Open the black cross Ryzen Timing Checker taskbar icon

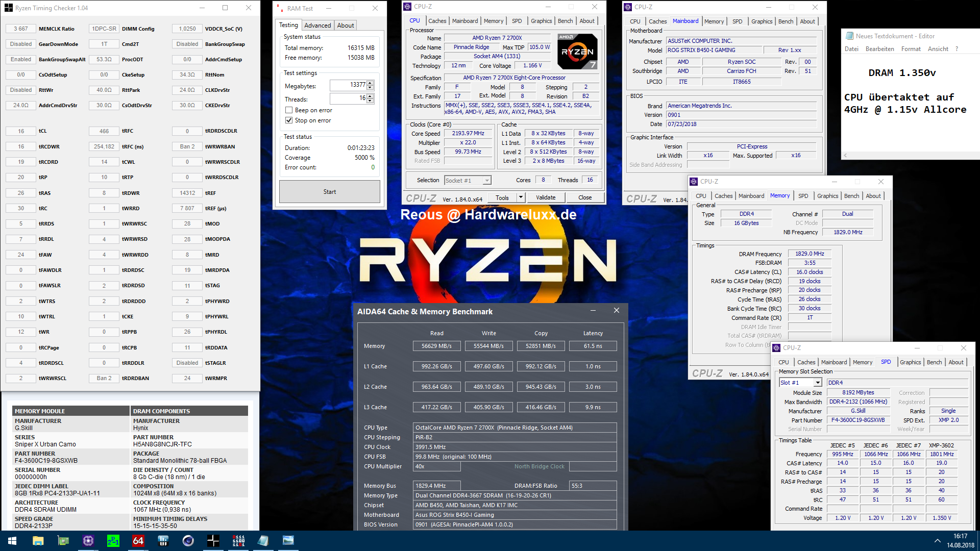coord(213,541)
